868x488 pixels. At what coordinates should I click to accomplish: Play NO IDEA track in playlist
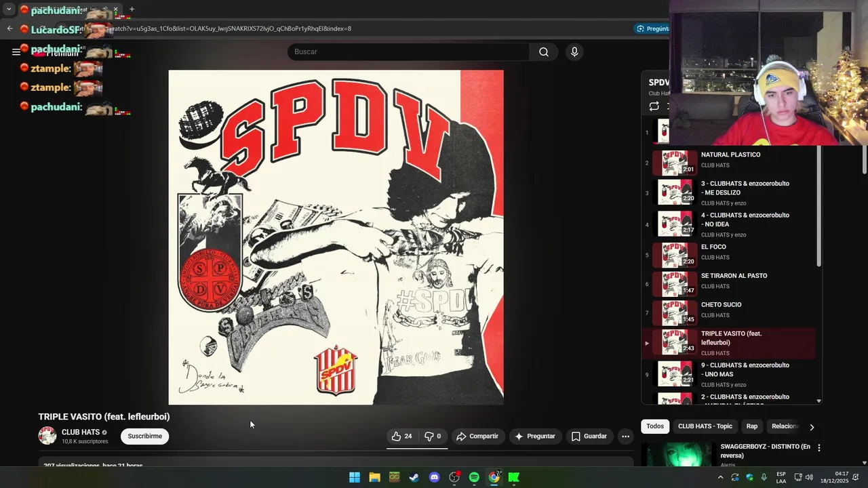tap(729, 225)
